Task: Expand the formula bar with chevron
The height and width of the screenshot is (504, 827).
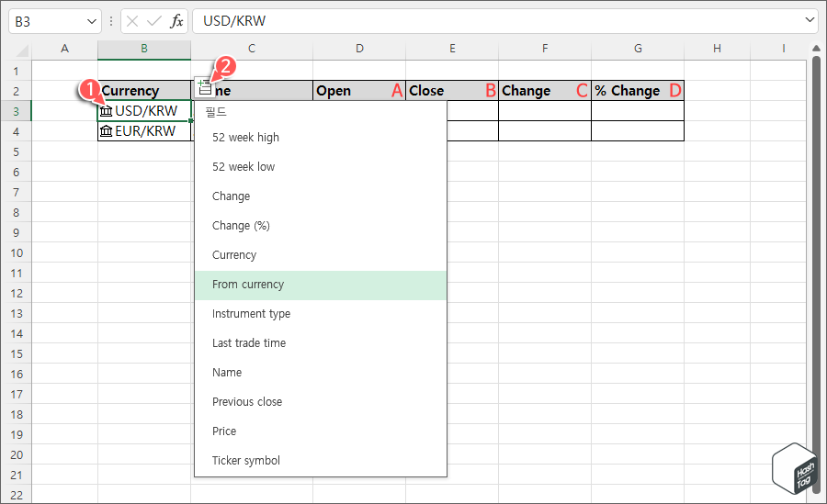Action: click(x=810, y=20)
